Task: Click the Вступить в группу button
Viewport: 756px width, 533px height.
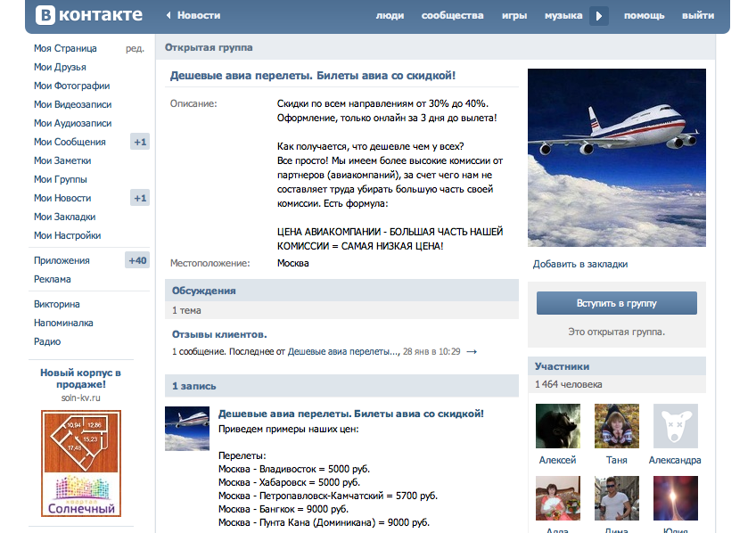Action: (x=617, y=303)
